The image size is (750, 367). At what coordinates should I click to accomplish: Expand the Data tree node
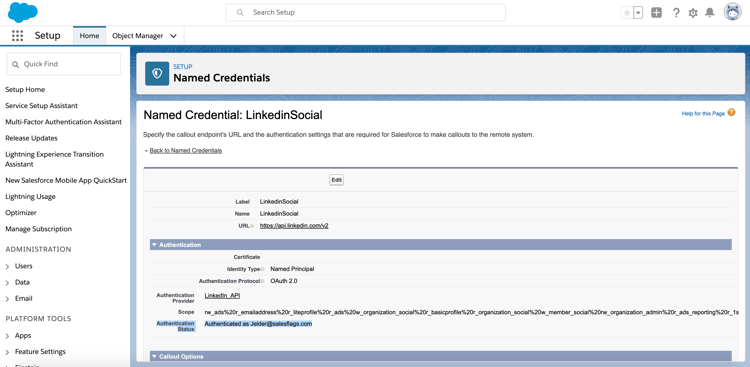click(x=7, y=282)
